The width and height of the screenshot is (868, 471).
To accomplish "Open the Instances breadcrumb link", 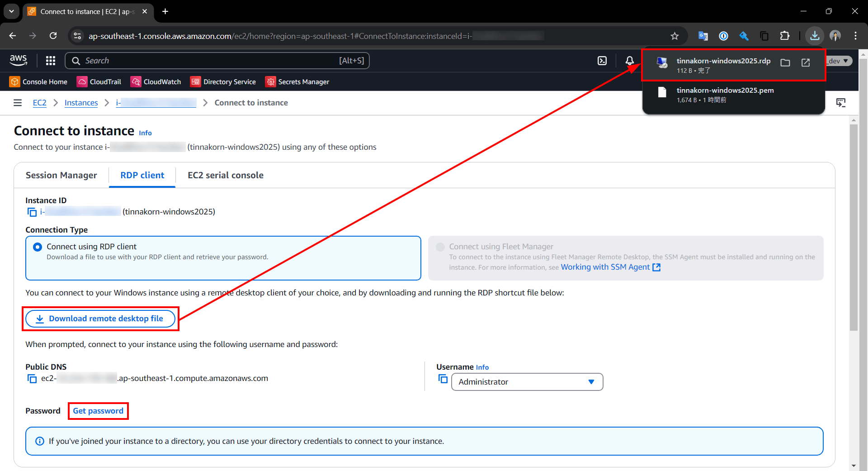I will click(x=81, y=103).
